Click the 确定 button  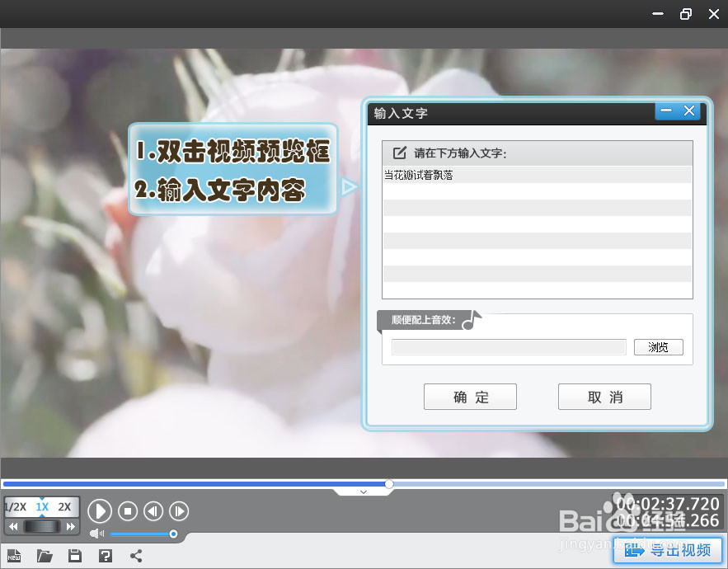pyautogui.click(x=470, y=397)
